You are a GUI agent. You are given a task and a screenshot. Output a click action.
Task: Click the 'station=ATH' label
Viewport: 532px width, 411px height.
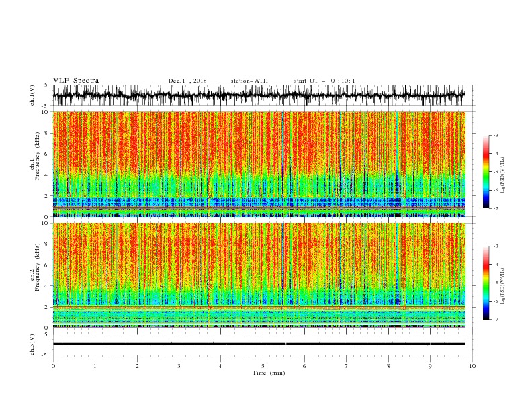point(249,81)
